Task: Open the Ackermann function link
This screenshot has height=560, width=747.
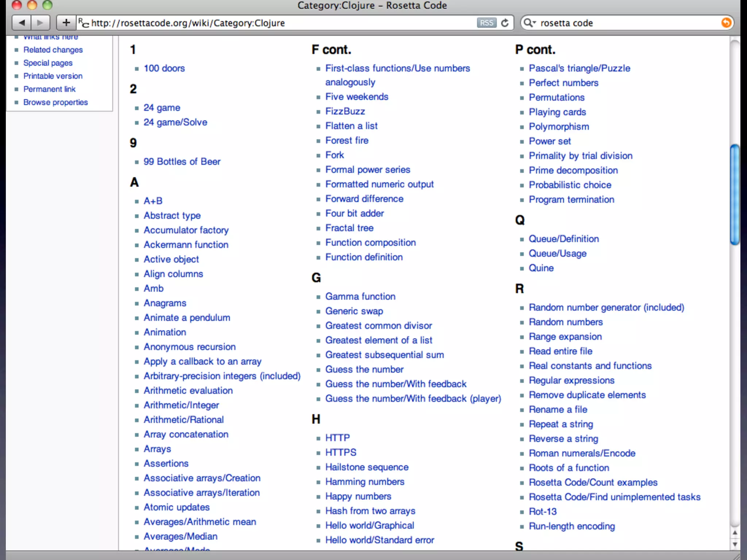Action: (186, 245)
